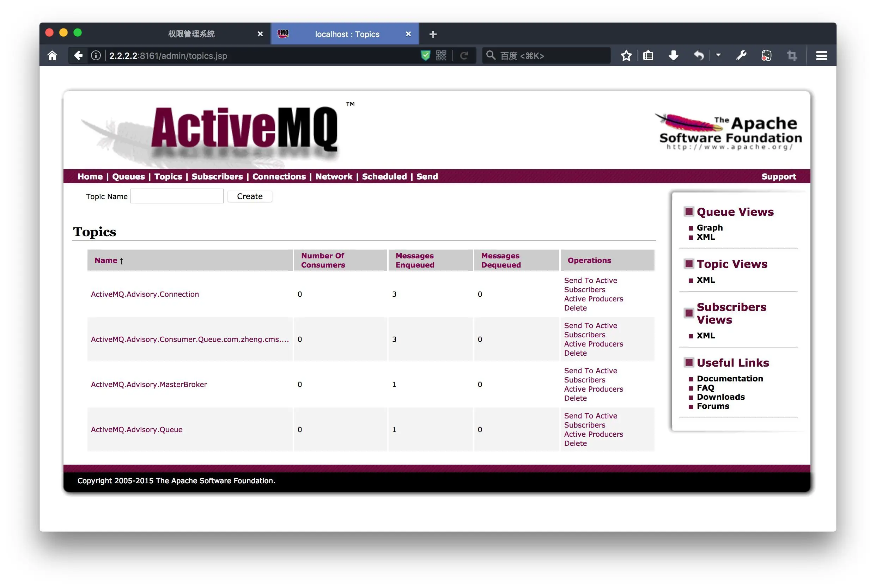Open the QR code icon
Viewport: 876px width, 588px height.
point(441,56)
